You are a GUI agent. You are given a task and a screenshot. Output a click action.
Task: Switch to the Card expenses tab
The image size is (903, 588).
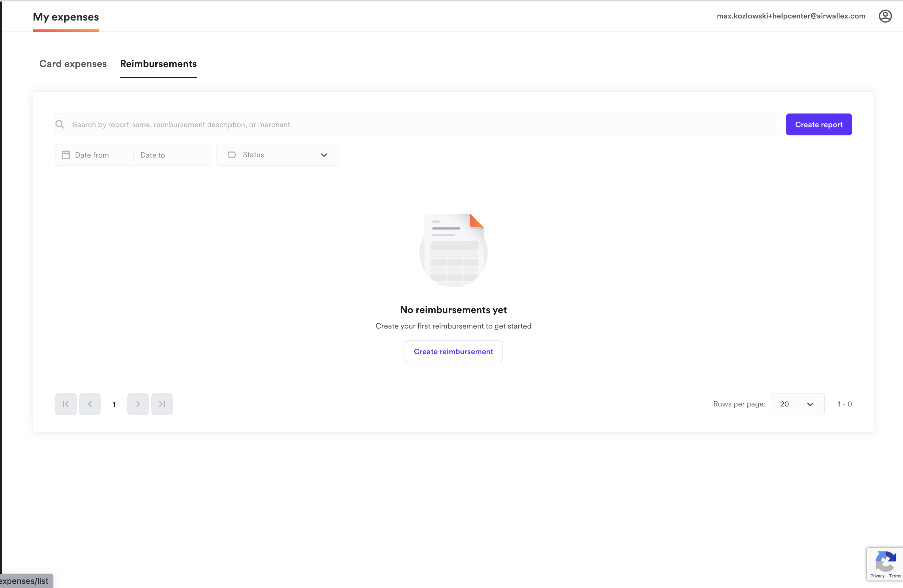tap(73, 64)
